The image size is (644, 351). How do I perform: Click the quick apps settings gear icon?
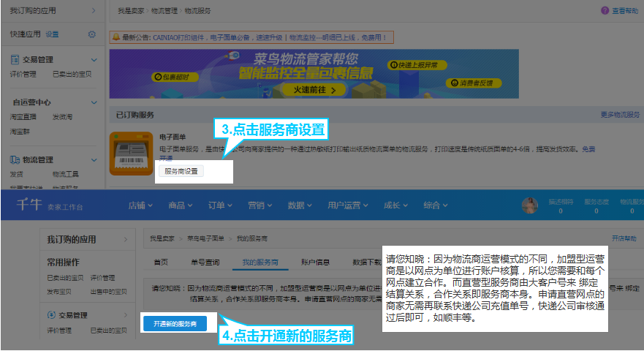(x=91, y=34)
